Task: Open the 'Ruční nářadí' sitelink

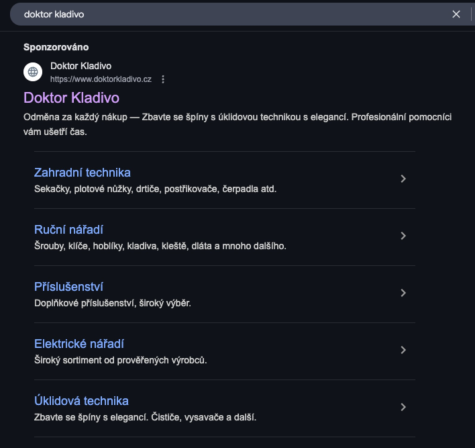Action: pyautogui.click(x=69, y=230)
